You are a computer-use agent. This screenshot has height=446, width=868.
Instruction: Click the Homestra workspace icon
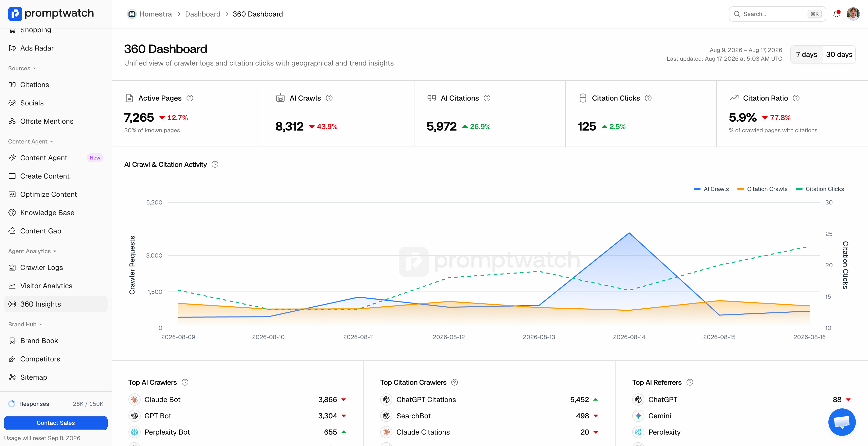[x=132, y=14]
